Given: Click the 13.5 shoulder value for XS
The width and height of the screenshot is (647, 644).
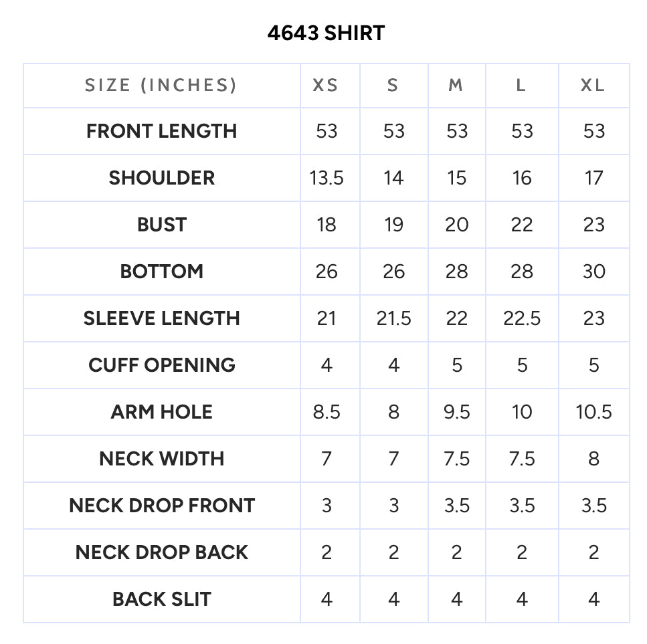Looking at the screenshot, I should [x=327, y=178].
